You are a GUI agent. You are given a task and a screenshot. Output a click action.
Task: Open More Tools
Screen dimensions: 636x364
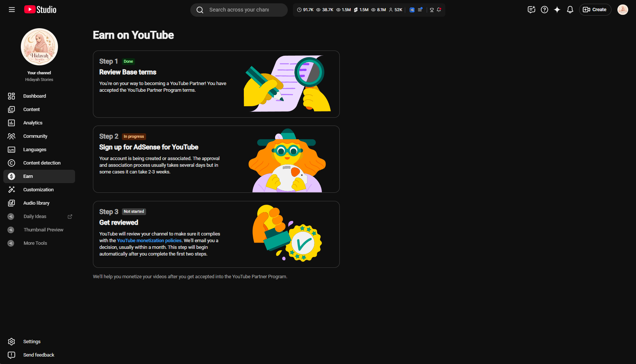[x=39, y=243]
